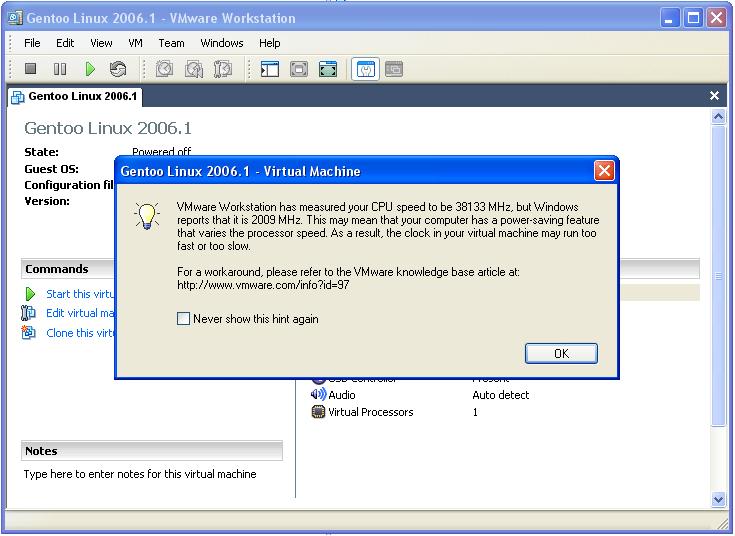Open the Help menu
Screen dimensions: 735x536
pos(270,43)
